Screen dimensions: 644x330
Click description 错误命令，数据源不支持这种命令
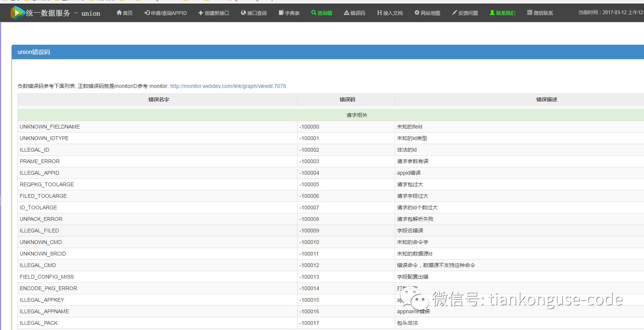tap(436, 265)
